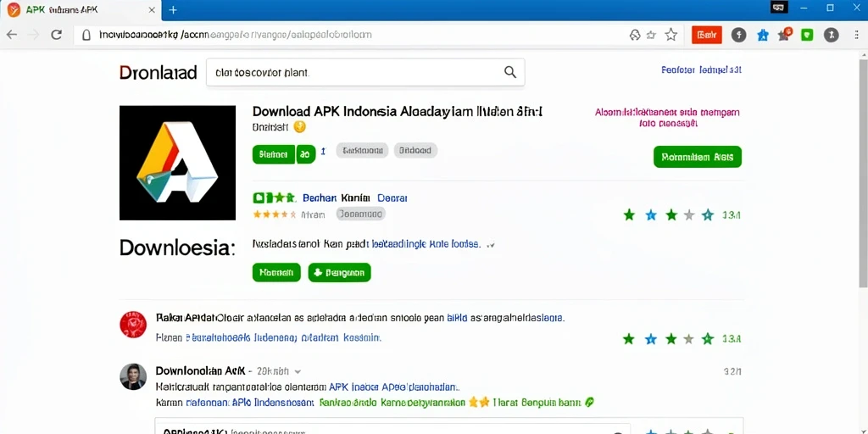Click the "3.2.1" value at right

[732, 372]
